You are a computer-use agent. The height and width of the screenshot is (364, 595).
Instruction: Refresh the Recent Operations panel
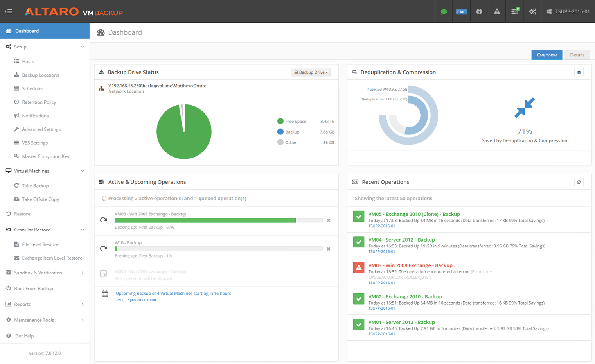click(x=579, y=182)
